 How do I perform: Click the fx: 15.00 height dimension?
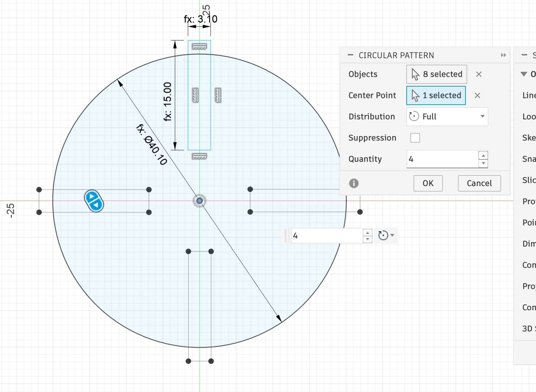(167, 102)
